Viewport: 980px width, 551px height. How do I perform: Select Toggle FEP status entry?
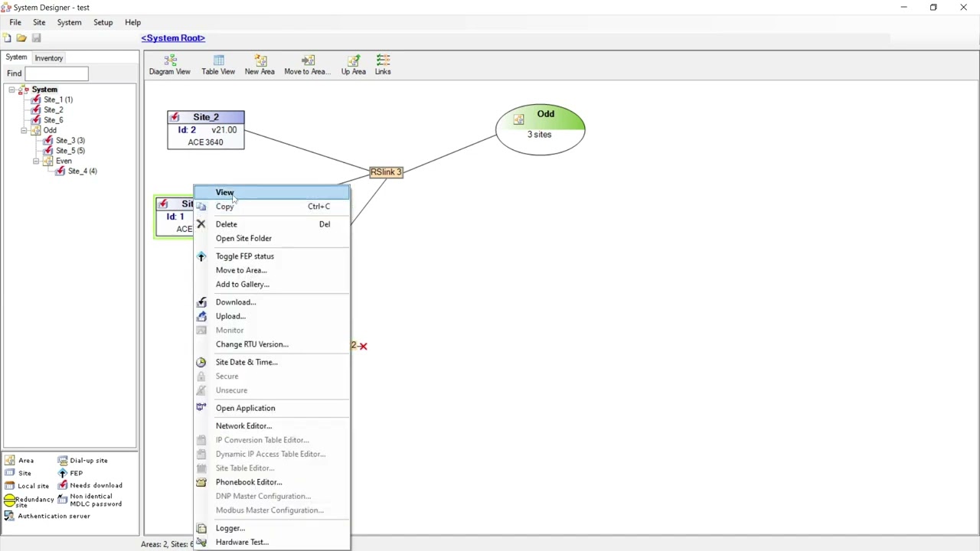point(272,256)
